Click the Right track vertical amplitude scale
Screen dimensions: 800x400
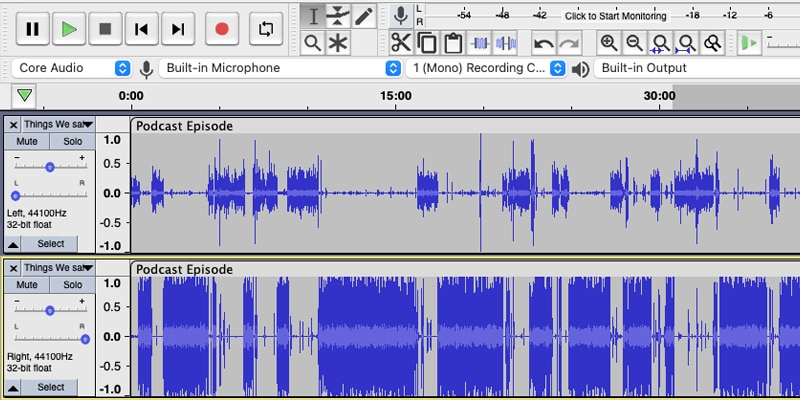click(113, 337)
